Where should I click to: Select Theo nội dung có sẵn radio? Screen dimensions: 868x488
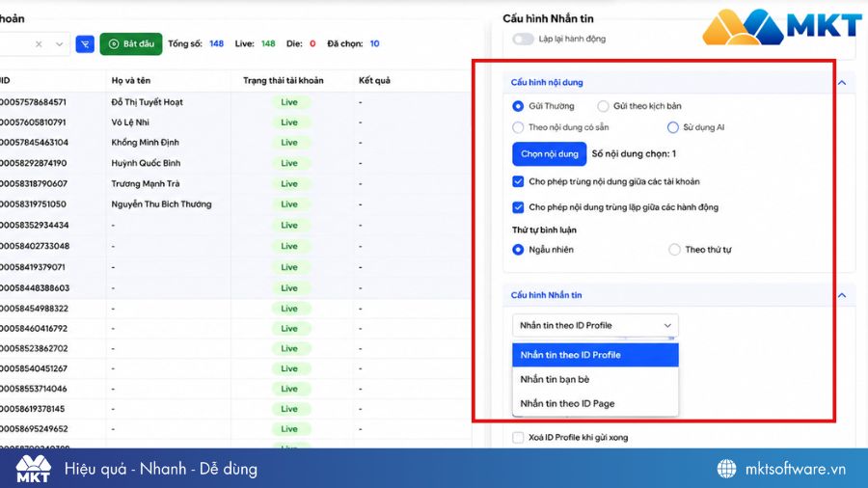click(518, 127)
